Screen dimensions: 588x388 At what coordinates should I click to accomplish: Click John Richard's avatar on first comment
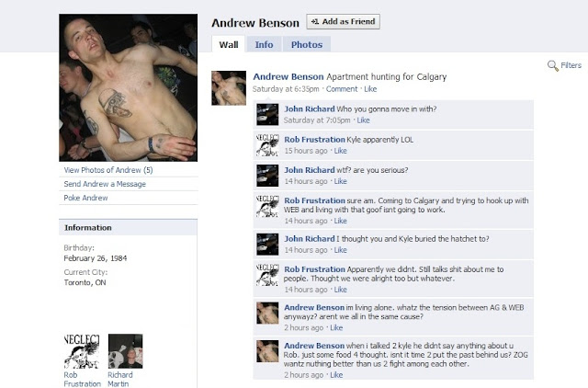(x=267, y=114)
